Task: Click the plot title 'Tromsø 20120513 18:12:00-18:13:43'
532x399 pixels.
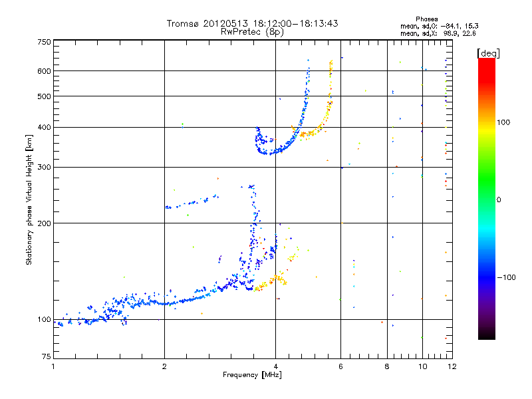Action: (252, 23)
